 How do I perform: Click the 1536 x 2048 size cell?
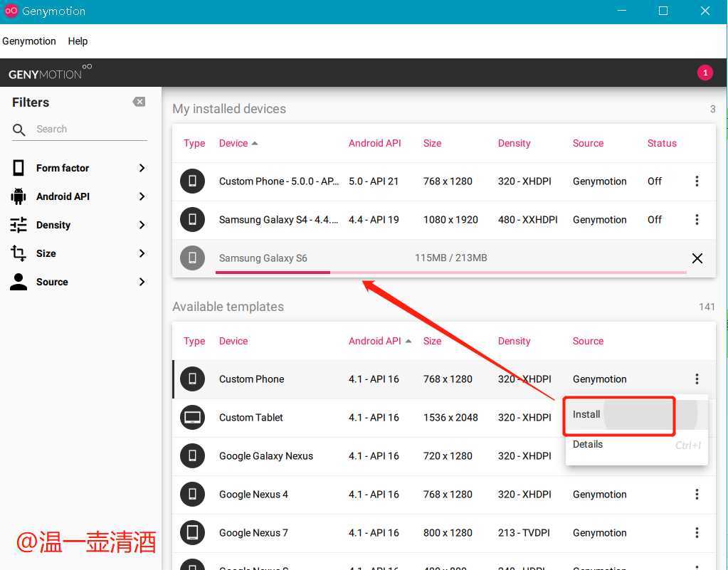click(x=450, y=418)
